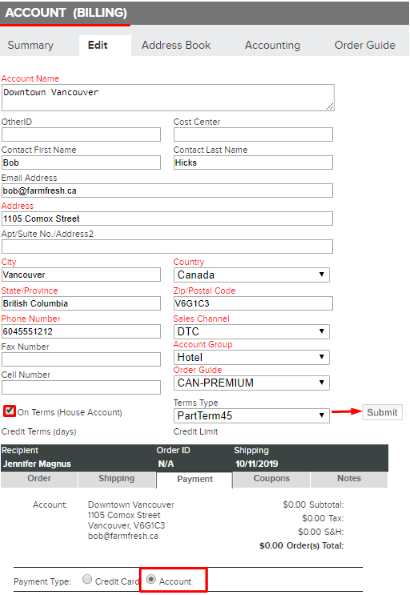
Task: Edit the City field Vancouver
Action: tap(81, 275)
